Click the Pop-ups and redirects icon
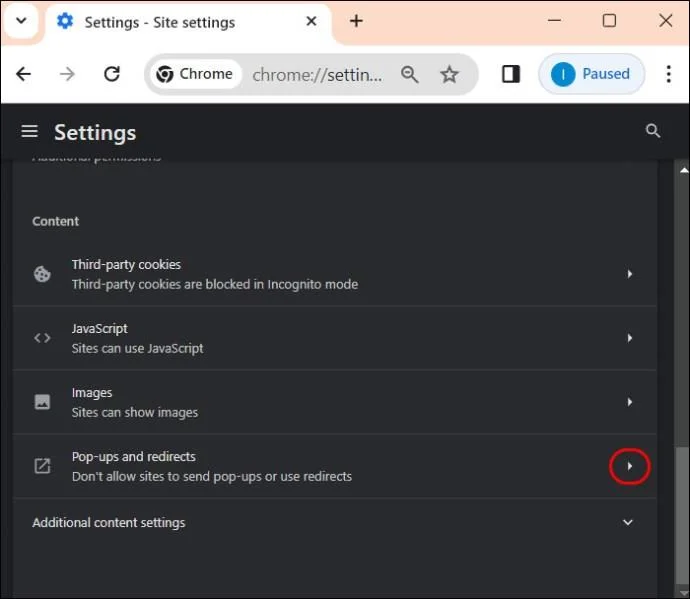This screenshot has height=599, width=690. 42,466
